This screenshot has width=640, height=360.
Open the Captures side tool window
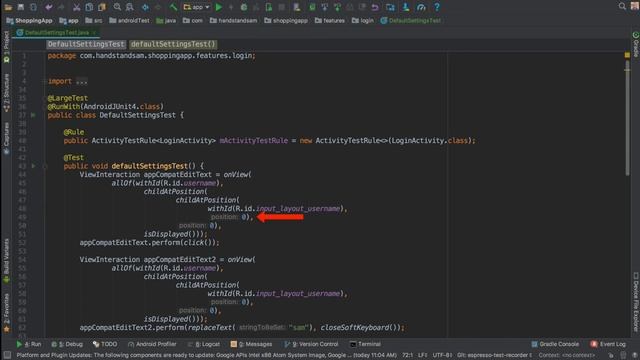tap(6, 138)
